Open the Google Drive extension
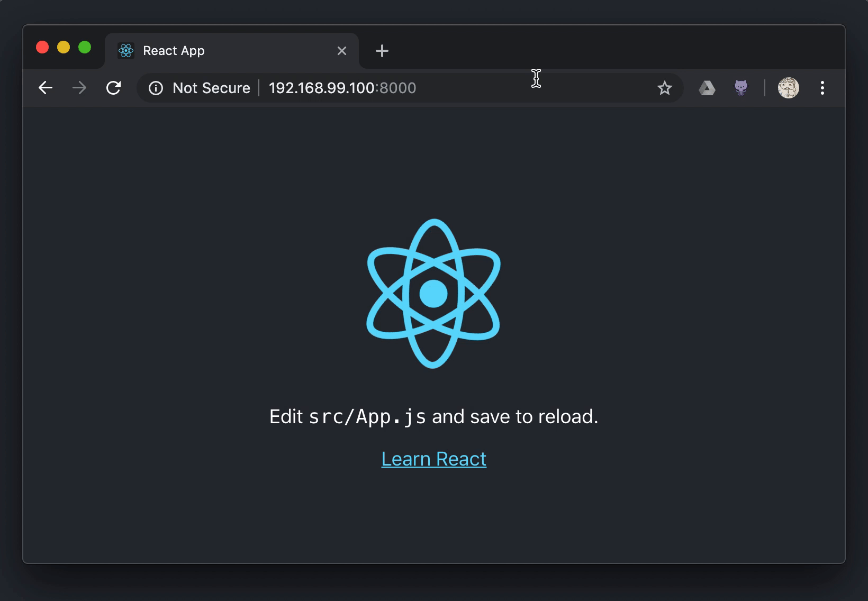This screenshot has height=601, width=868. click(x=707, y=88)
